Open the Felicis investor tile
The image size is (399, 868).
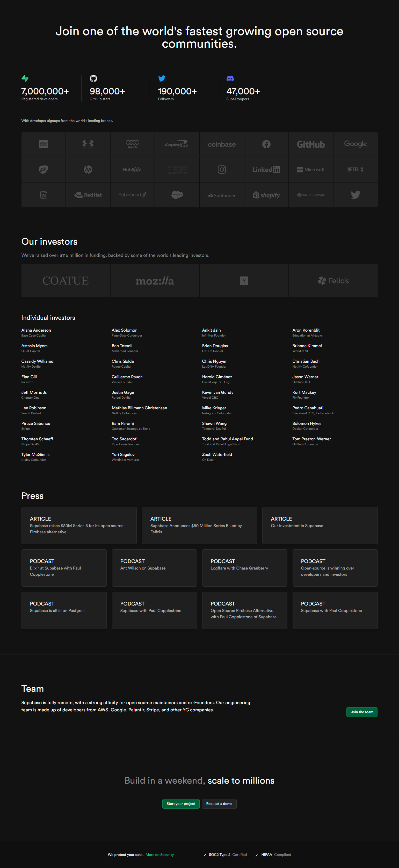coord(333,281)
